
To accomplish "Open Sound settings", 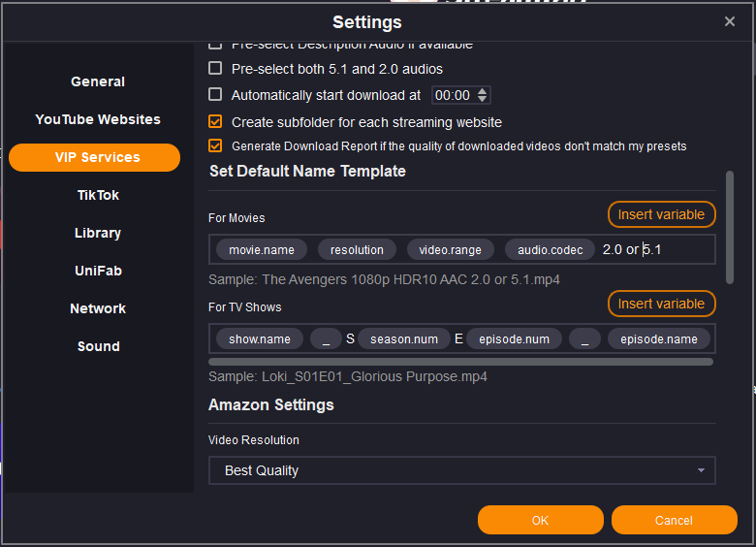I will tap(98, 346).
